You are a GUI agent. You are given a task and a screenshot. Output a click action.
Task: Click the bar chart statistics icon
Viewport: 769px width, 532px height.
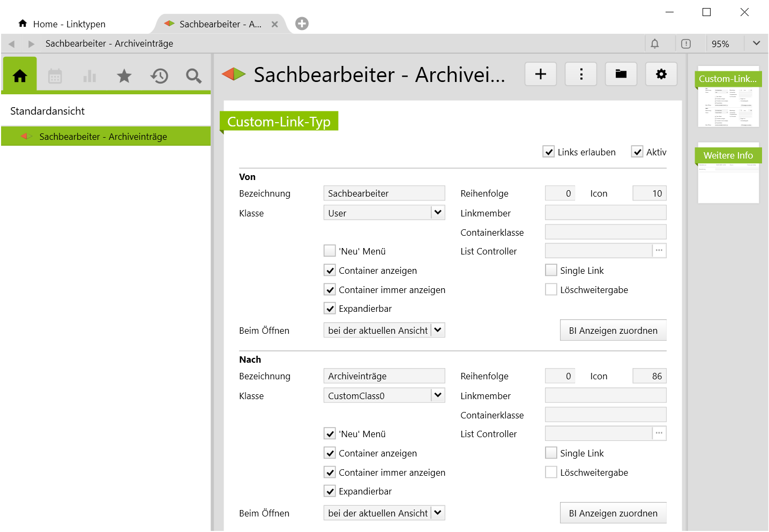pos(89,76)
